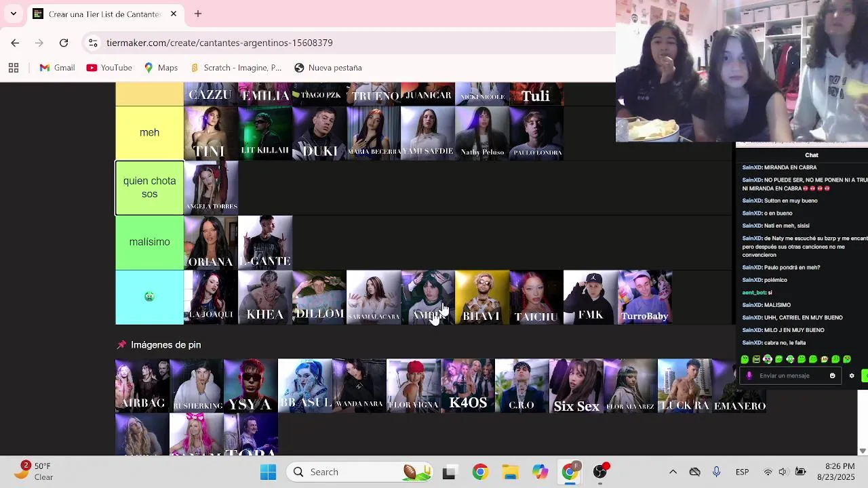Select the yellow 'meh' tier label
The image size is (868, 488).
149,133
